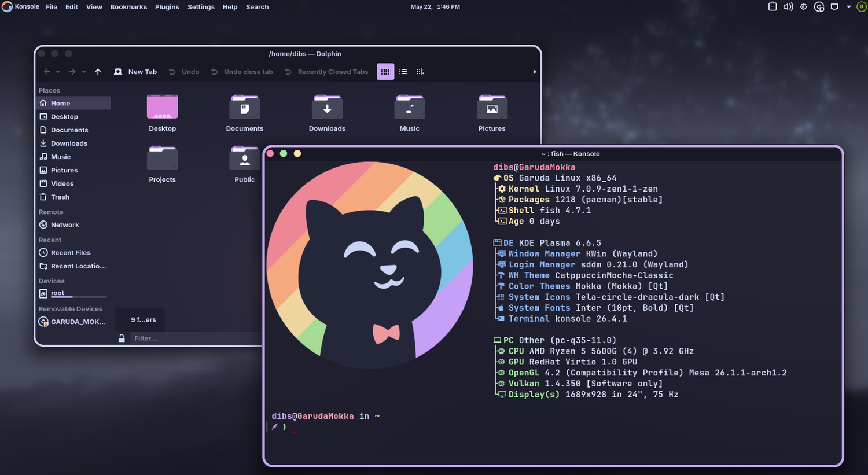The width and height of the screenshot is (868, 475).
Task: Open Recent Files in Places panel
Action: [x=73, y=252]
